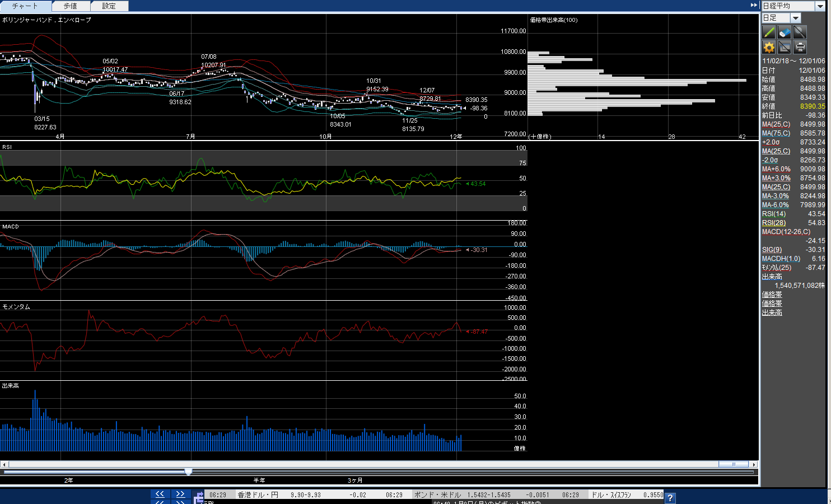The width and height of the screenshot is (831, 504).
Task: Toggle the MACD(12-26,C) indicator
Action: coord(786,232)
